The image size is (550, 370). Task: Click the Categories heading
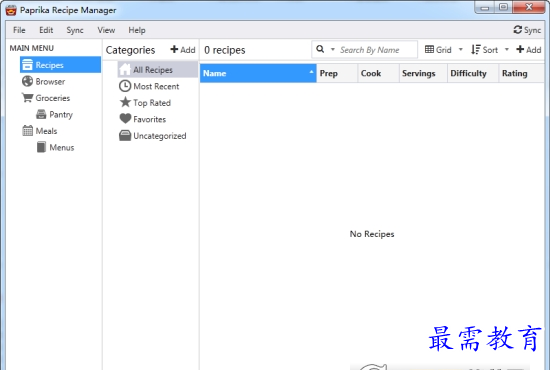(x=130, y=50)
